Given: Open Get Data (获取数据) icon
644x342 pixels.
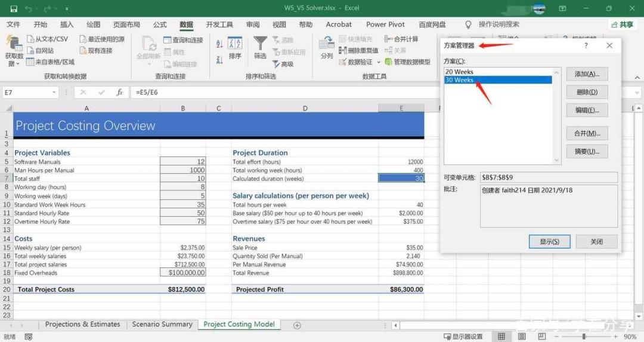Looking at the screenshot, I should 14,44.
